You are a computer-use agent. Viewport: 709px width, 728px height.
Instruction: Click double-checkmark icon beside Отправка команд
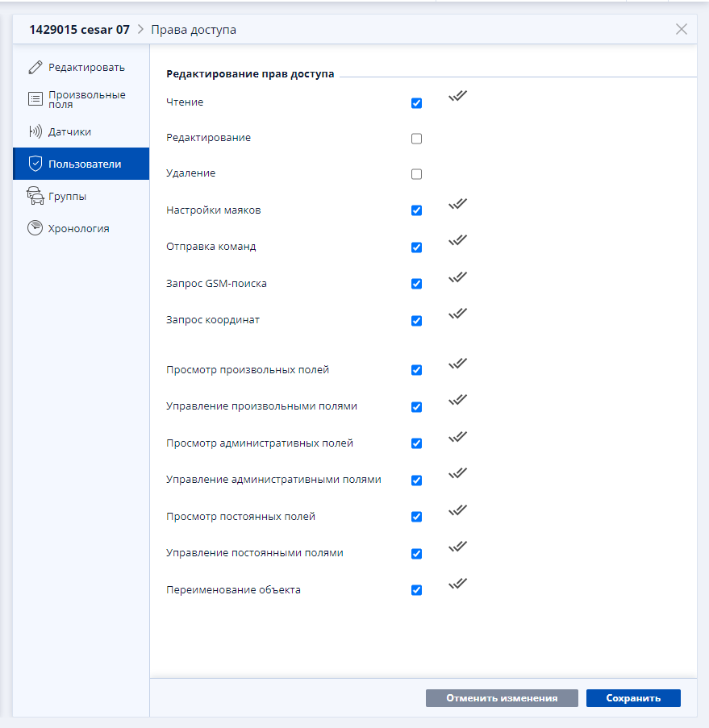point(457,240)
